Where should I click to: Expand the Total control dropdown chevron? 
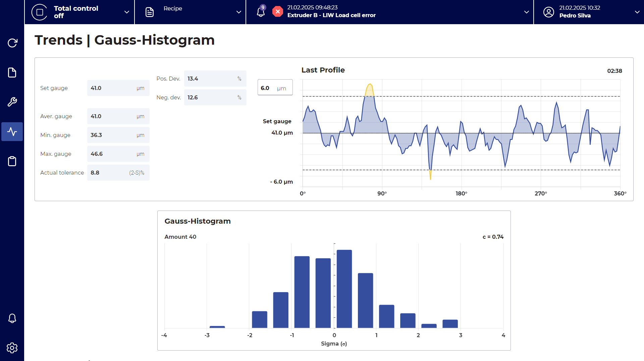[127, 12]
